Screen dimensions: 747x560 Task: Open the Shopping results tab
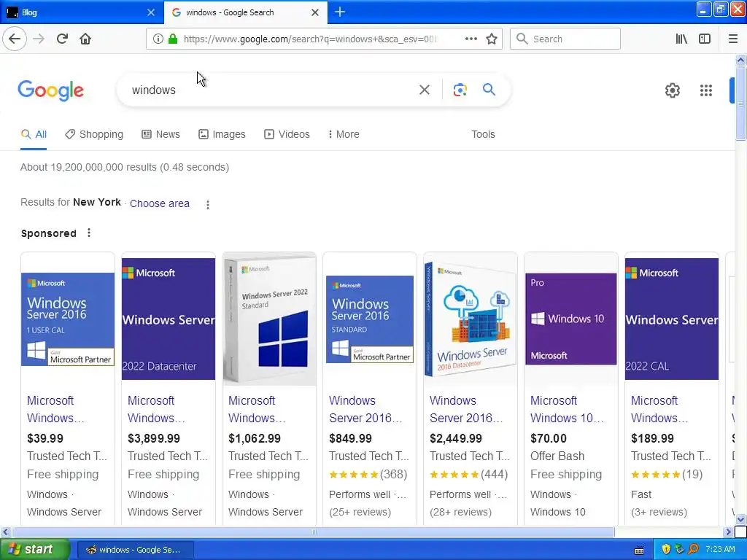click(x=94, y=134)
